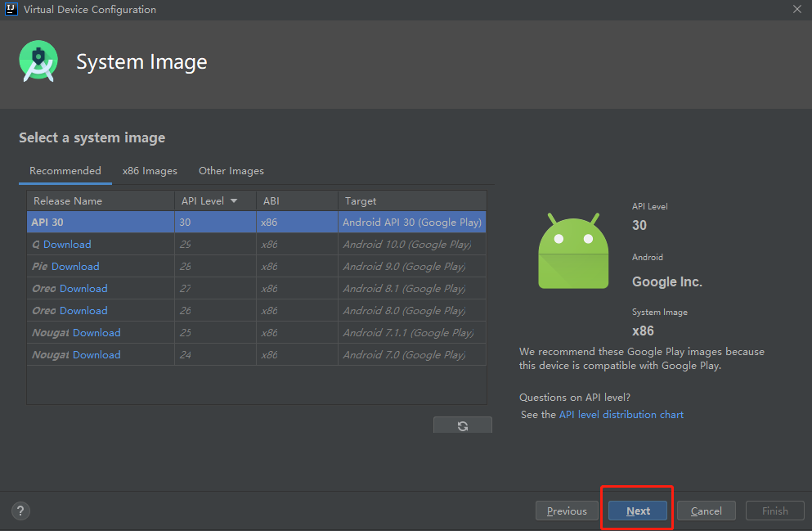Select the Recommended tab
This screenshot has height=531, width=812.
(65, 170)
